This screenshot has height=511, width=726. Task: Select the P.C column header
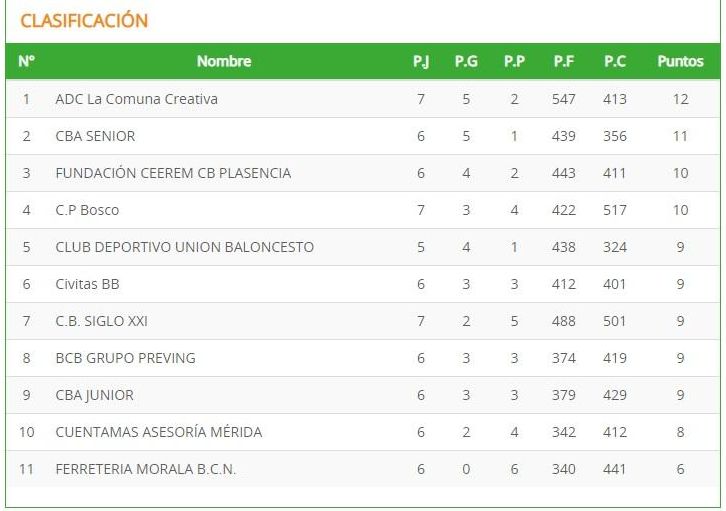615,61
